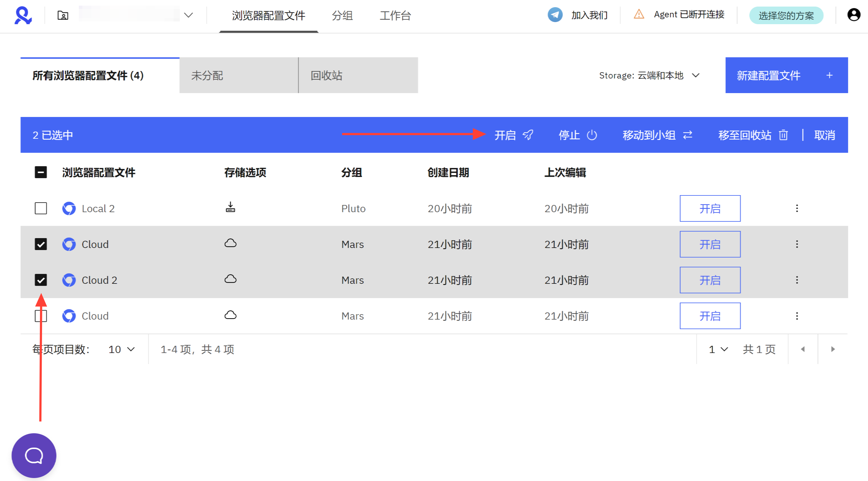This screenshot has height=481, width=868.
Task: Click 开启 button for the first Cloud profile
Action: click(x=710, y=244)
